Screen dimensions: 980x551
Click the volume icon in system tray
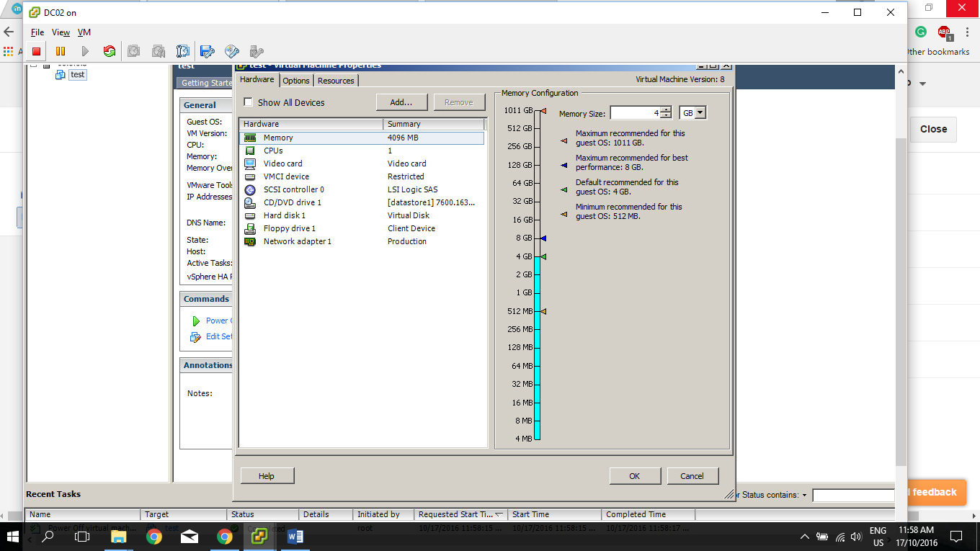click(x=857, y=537)
